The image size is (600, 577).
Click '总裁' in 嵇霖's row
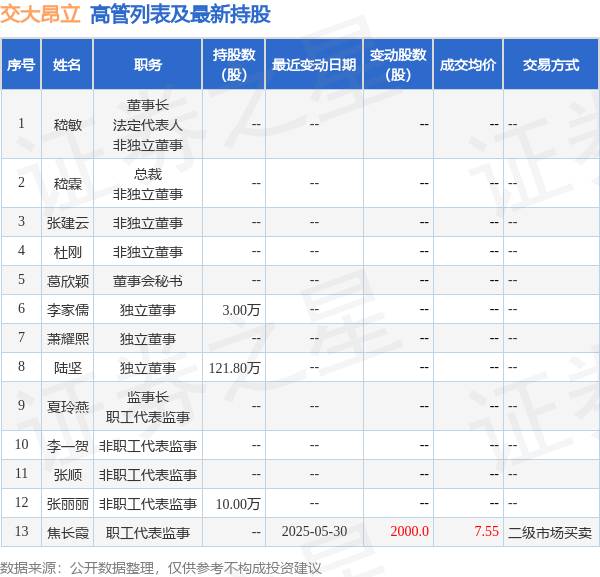click(148, 174)
